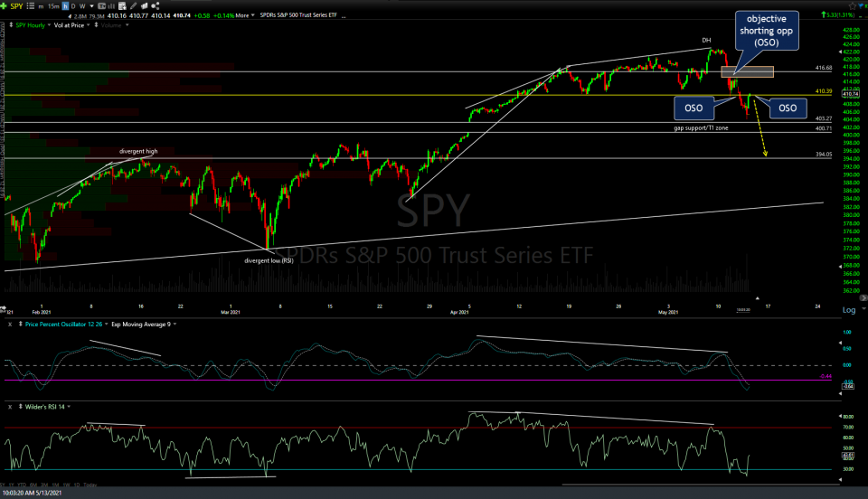Click the green +0.58 change value
868x499 pixels.
tap(202, 15)
